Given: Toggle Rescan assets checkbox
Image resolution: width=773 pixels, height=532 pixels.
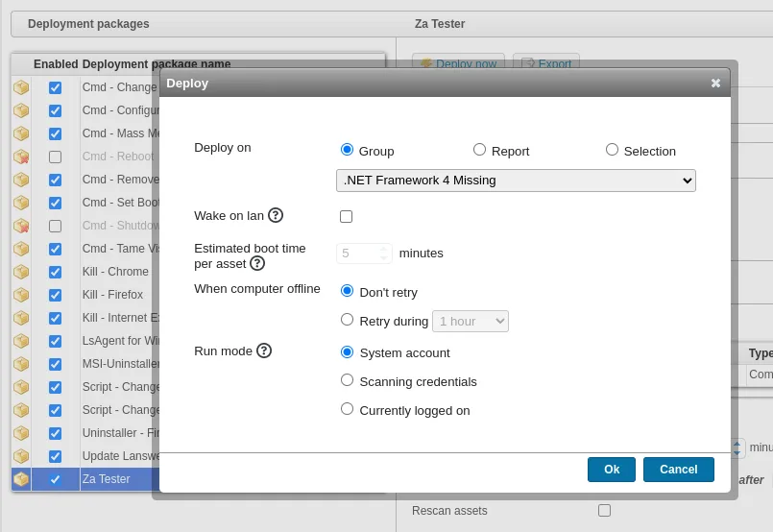Looking at the screenshot, I should [x=604, y=510].
